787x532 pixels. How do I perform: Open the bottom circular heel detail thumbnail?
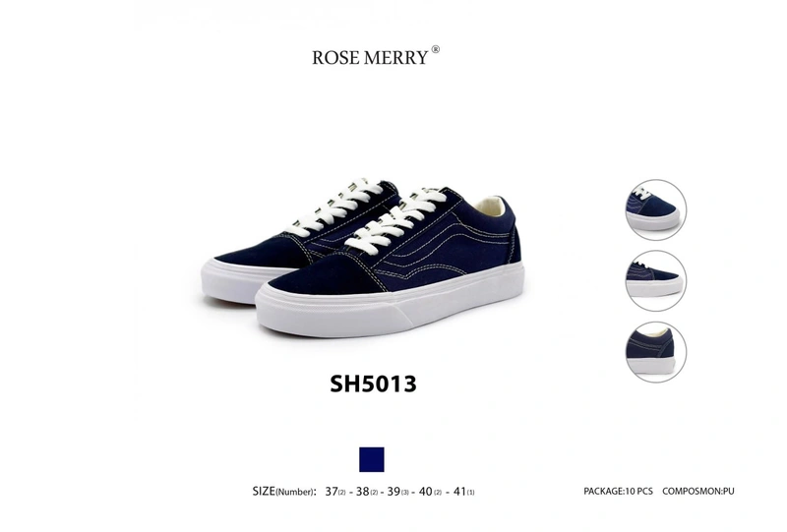tap(655, 352)
